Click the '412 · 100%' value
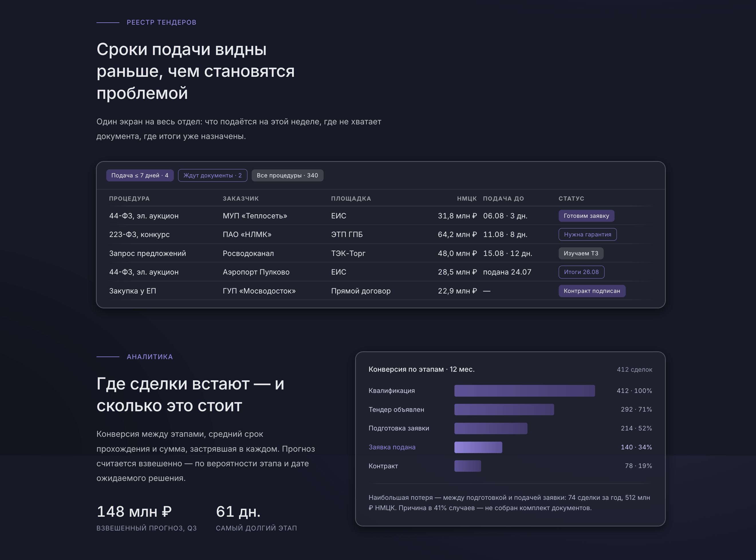The image size is (756, 560). click(x=634, y=391)
